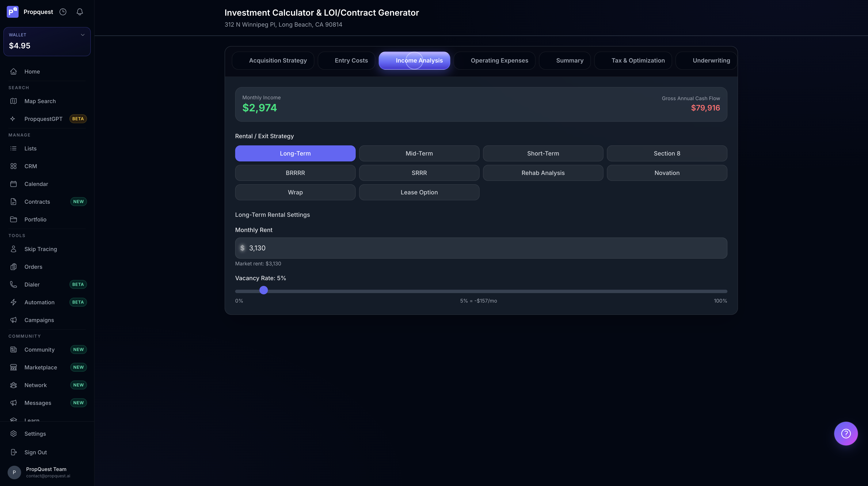Select the Novation strategy
This screenshot has width=868, height=486.
(x=667, y=173)
